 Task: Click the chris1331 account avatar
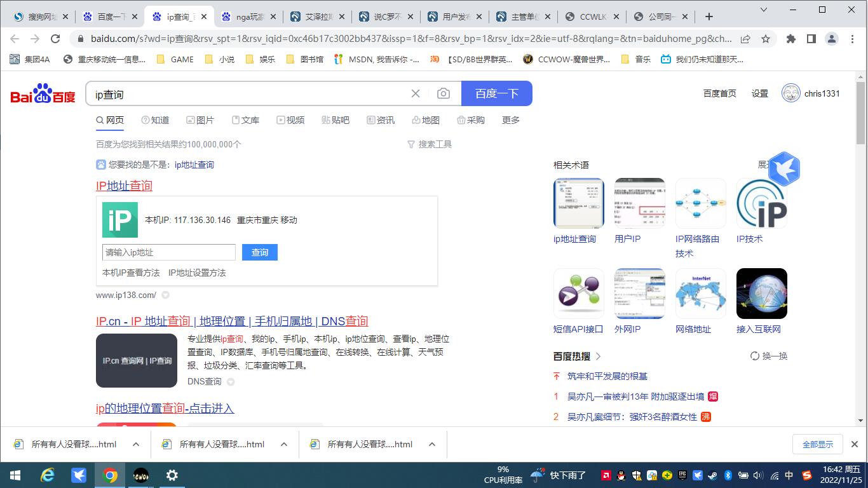tap(790, 93)
